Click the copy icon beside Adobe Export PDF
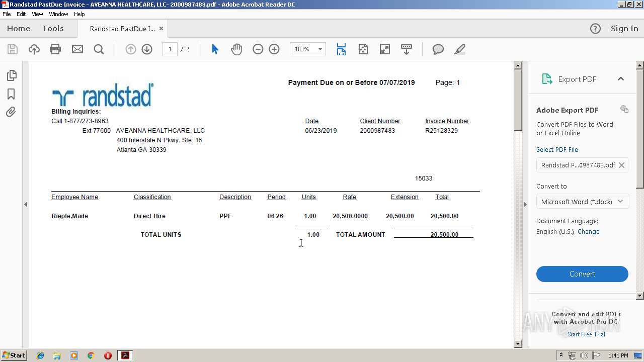This screenshot has width=644, height=362. 624,109
